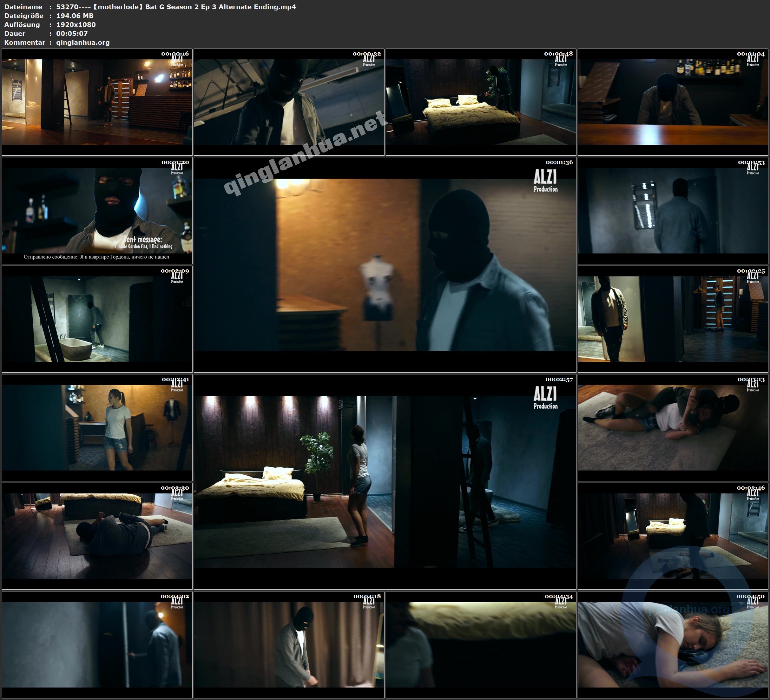Click the Dateiname label

[23, 7]
